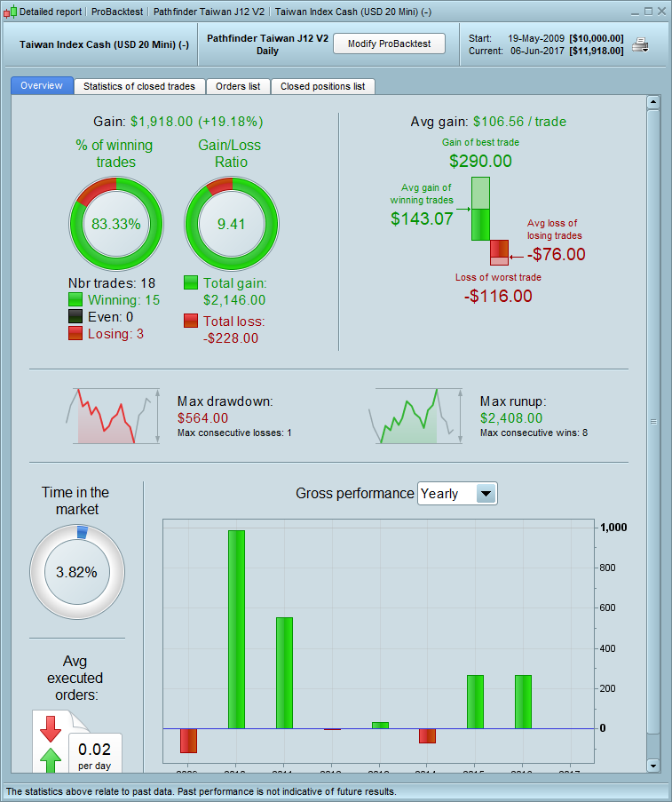Click the $143.07 winning trades average
The width and height of the screenshot is (672, 802).
(422, 218)
